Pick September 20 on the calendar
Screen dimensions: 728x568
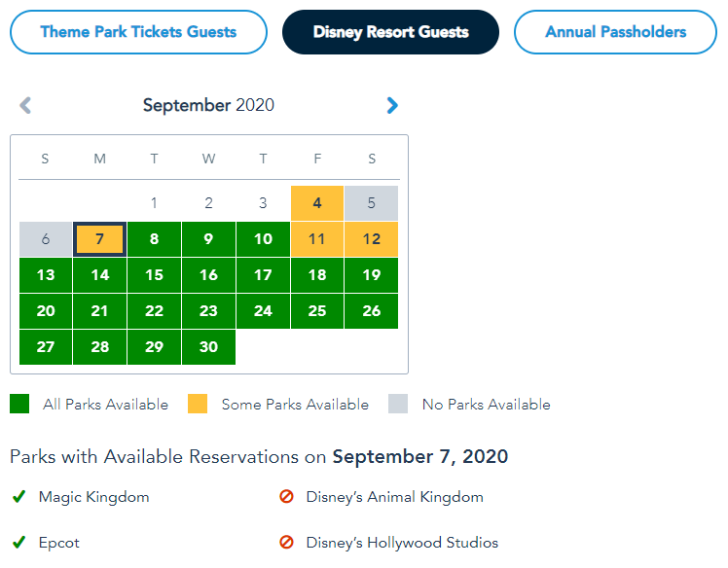point(46,311)
